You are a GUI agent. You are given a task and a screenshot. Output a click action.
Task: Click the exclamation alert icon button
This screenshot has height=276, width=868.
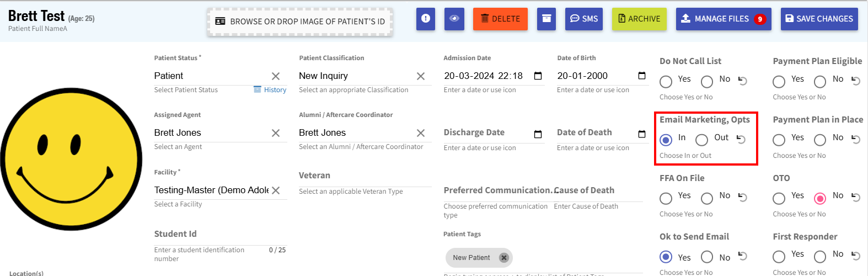(425, 19)
